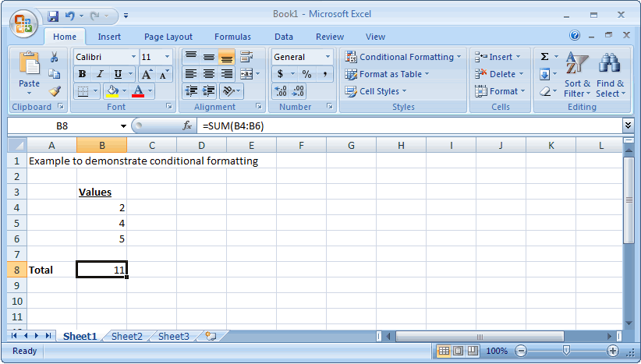Decrease decimal places
This screenshot has width=641, height=364.
pyautogui.click(x=298, y=91)
